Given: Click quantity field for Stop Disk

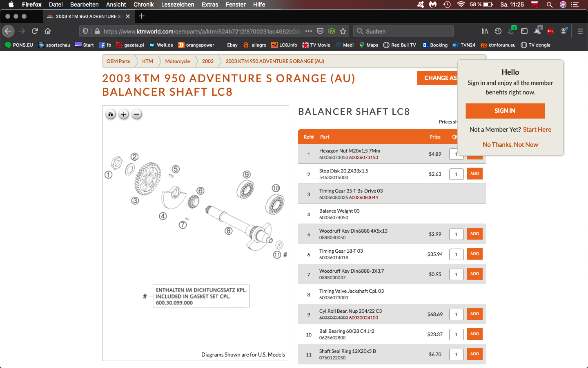Looking at the screenshot, I should click(x=456, y=174).
